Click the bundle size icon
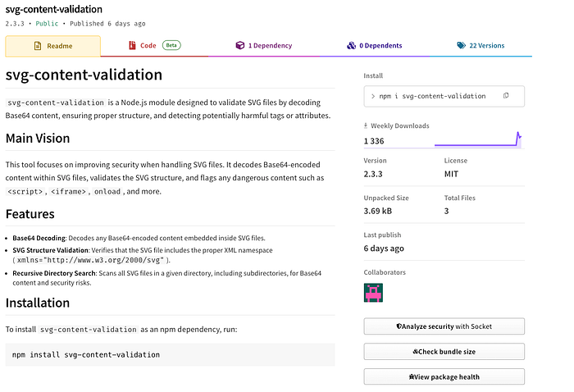Viewport: 574px width, 392px height. click(416, 351)
